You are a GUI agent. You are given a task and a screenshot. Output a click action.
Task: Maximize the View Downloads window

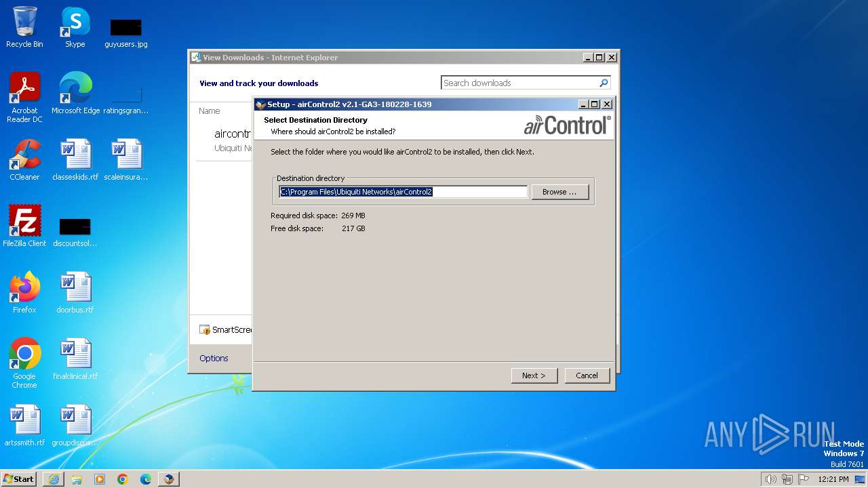599,58
